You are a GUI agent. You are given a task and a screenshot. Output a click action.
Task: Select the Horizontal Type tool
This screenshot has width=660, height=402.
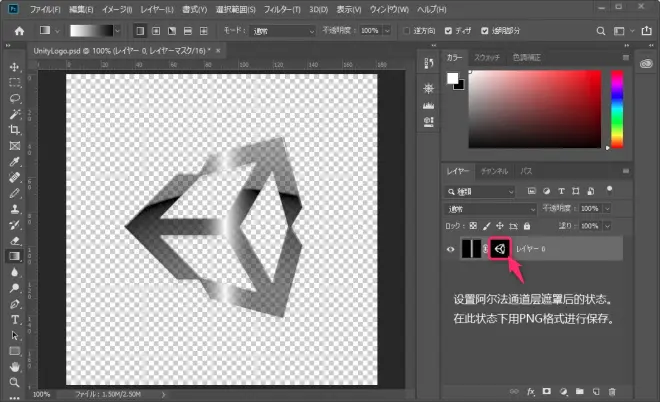click(15, 319)
